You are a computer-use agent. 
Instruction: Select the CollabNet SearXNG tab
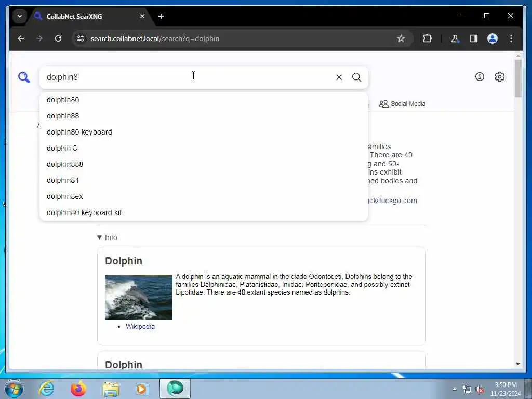pos(90,16)
